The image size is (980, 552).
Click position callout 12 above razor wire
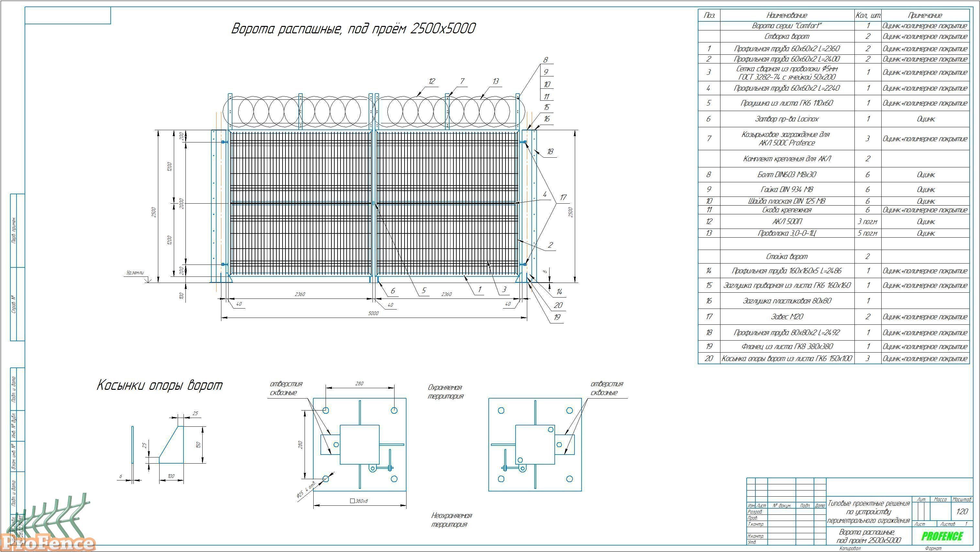[x=431, y=81]
